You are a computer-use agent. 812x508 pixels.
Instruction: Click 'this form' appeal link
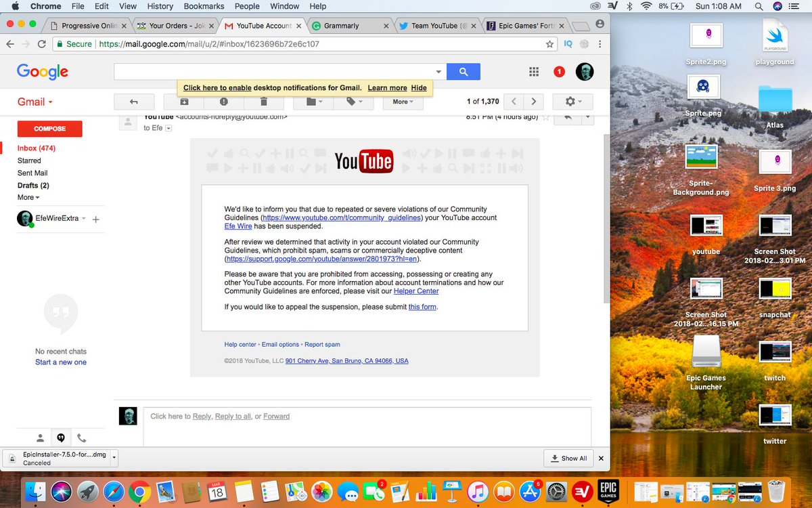pyautogui.click(x=422, y=307)
